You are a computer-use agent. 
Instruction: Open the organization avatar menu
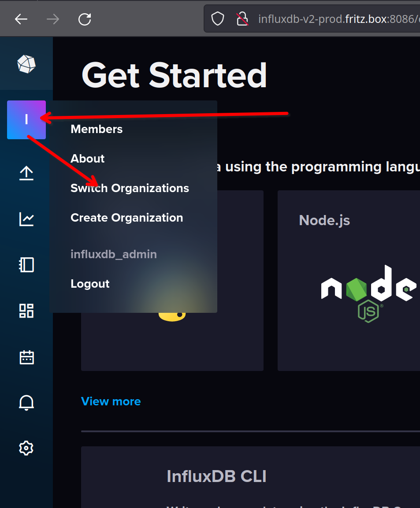click(x=26, y=120)
